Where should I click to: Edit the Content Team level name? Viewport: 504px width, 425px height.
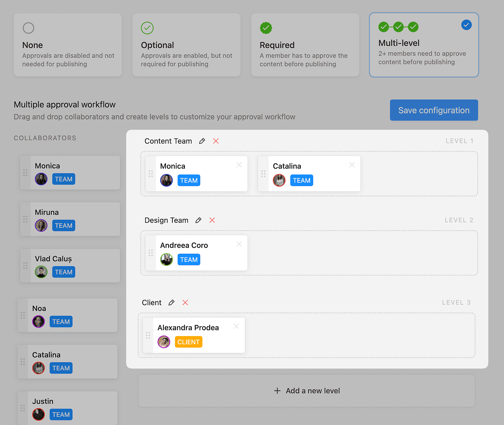point(202,141)
